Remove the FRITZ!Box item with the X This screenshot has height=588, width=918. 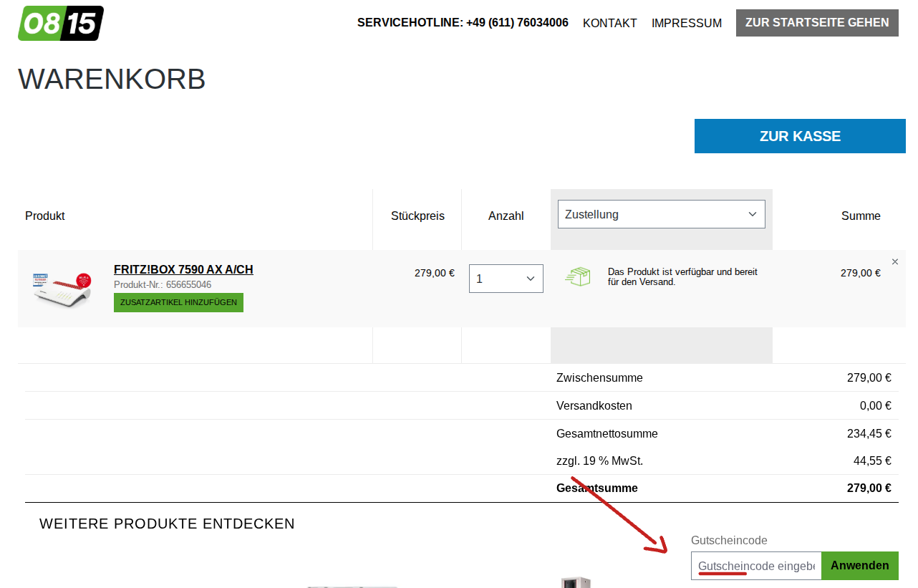894,262
